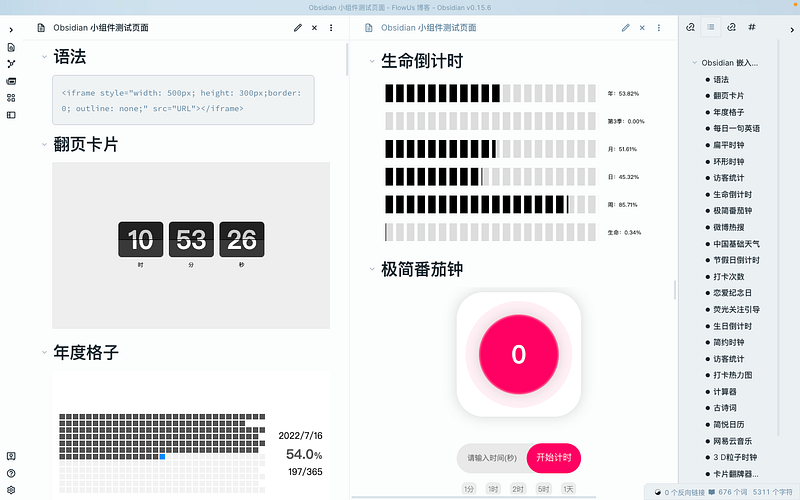This screenshot has width=800, height=500.
Task: Jump to 年度格子 in the outline
Action: coord(729,112)
